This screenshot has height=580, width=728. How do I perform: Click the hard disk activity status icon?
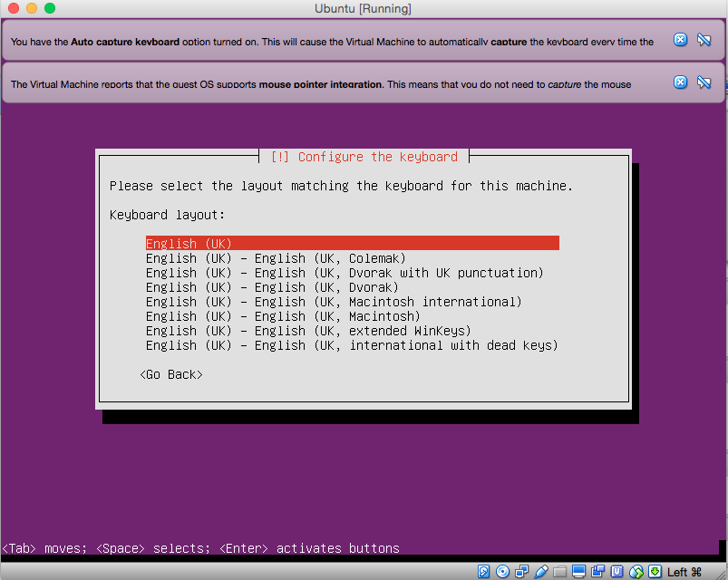click(484, 572)
